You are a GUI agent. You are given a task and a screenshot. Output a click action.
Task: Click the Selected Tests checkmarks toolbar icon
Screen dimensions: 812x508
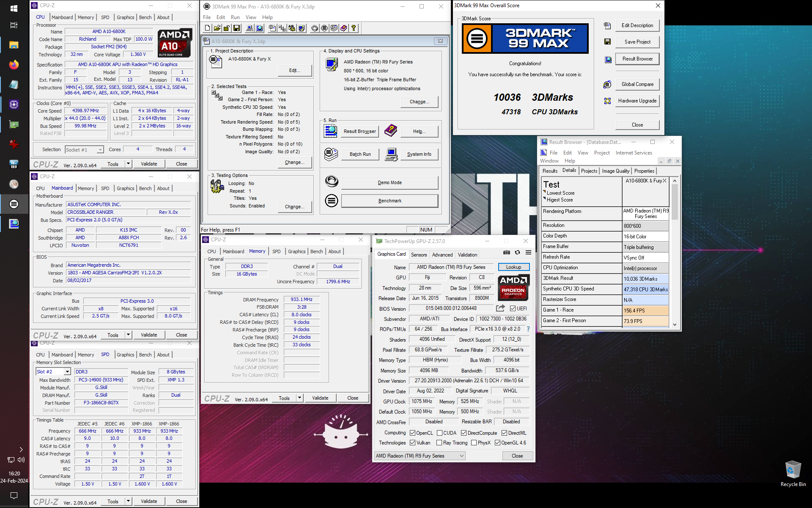coord(282,28)
